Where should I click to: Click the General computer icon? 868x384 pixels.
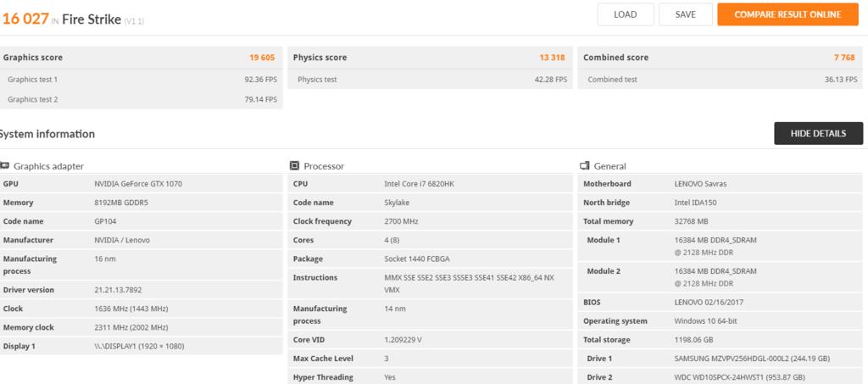tap(585, 165)
